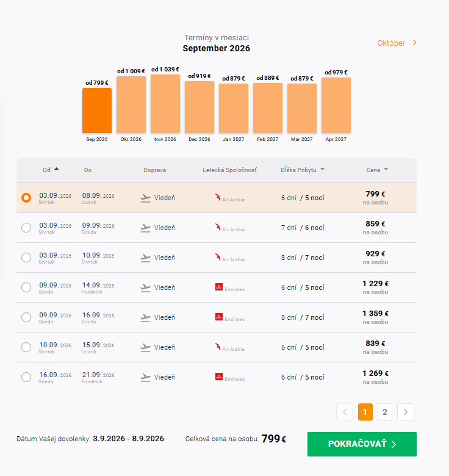Screen dimensions: 449x476
Task: Open the Dĺžka Pobytu sort dropdown
Action: (x=323, y=170)
